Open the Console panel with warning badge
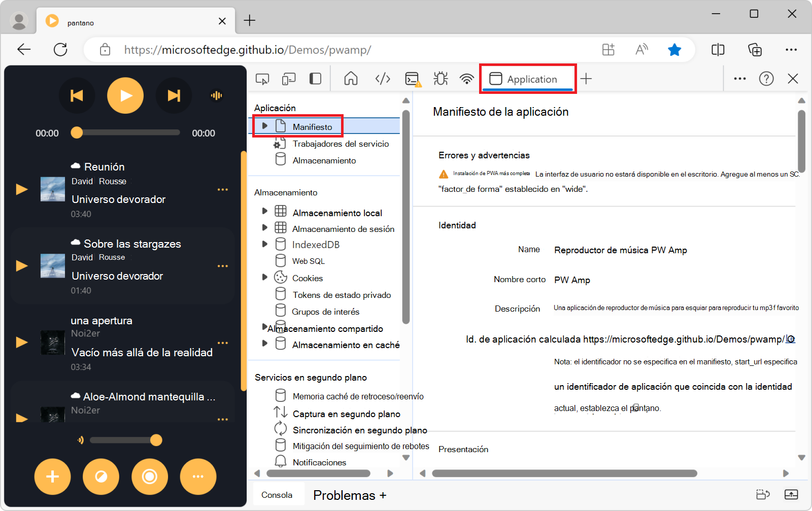The image size is (812, 511). pyautogui.click(x=412, y=79)
